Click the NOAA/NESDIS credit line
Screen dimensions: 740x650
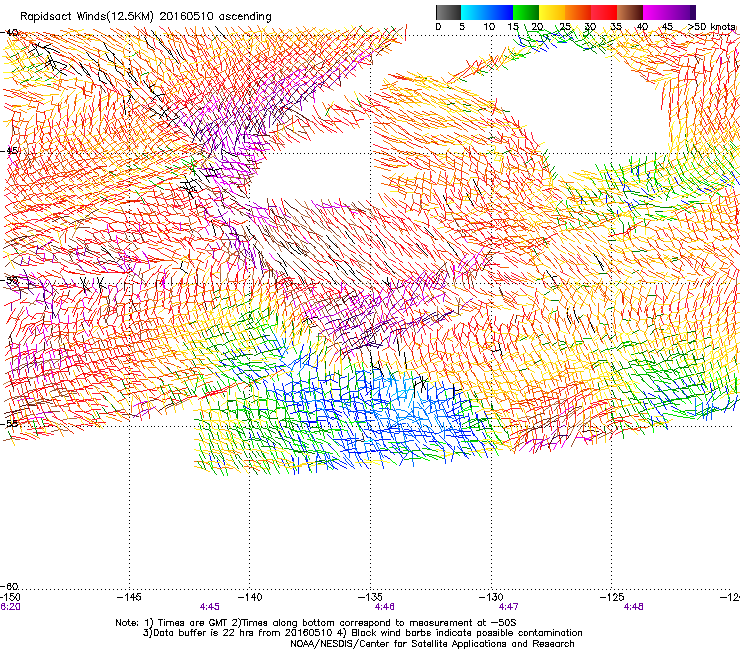[x=432, y=644]
